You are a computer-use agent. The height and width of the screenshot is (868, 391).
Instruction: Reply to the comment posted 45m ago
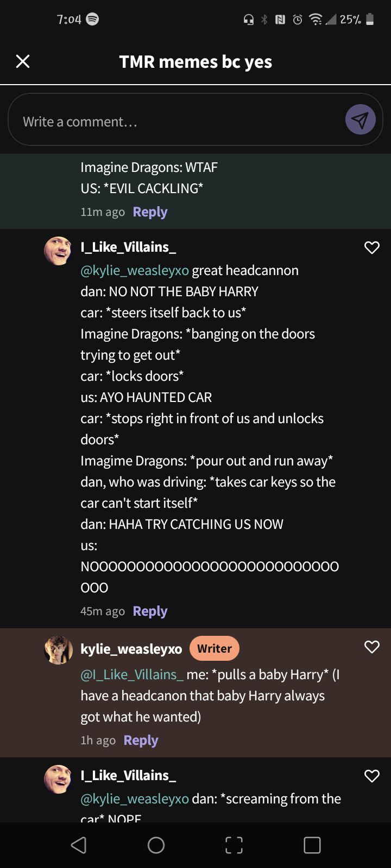pyautogui.click(x=150, y=611)
